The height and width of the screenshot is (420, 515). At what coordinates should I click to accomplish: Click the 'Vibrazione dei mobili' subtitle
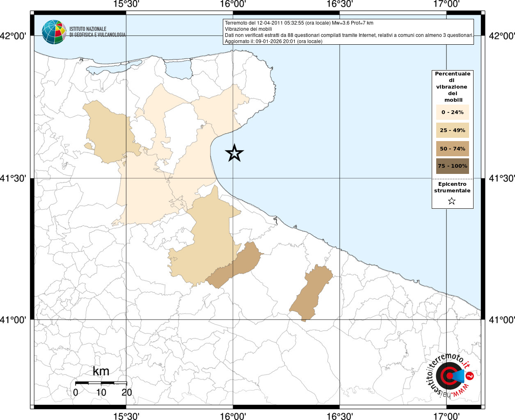(x=248, y=29)
